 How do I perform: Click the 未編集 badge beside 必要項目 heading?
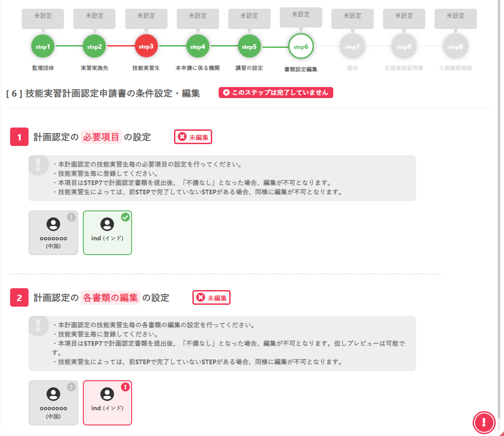pos(193,137)
